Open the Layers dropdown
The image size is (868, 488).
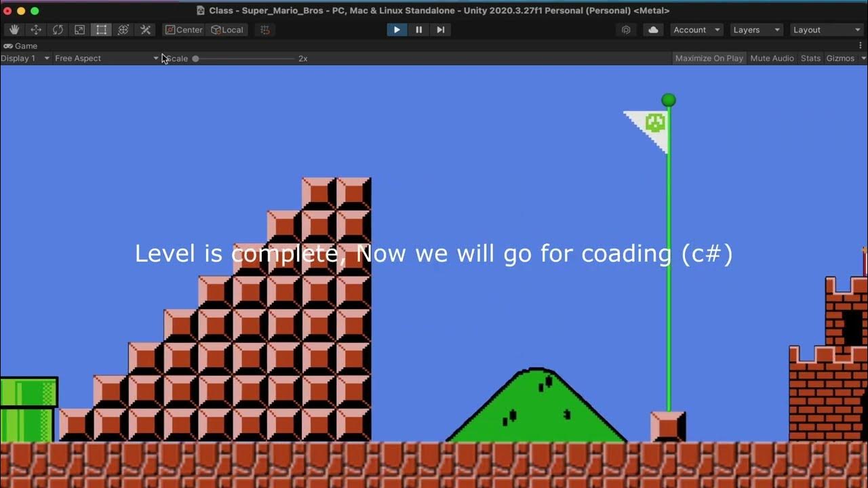pos(756,30)
